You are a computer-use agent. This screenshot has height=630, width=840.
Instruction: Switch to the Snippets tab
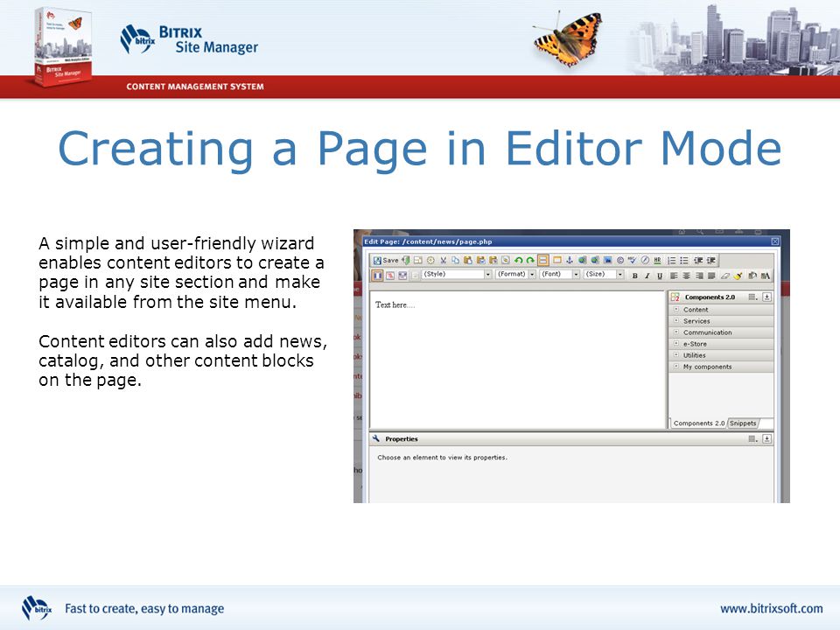click(x=743, y=423)
